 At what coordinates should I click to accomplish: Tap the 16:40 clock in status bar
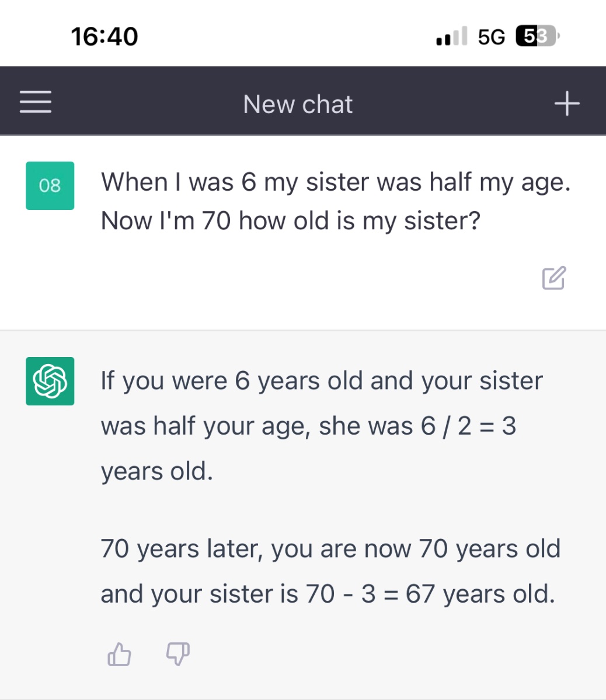pyautogui.click(x=105, y=37)
